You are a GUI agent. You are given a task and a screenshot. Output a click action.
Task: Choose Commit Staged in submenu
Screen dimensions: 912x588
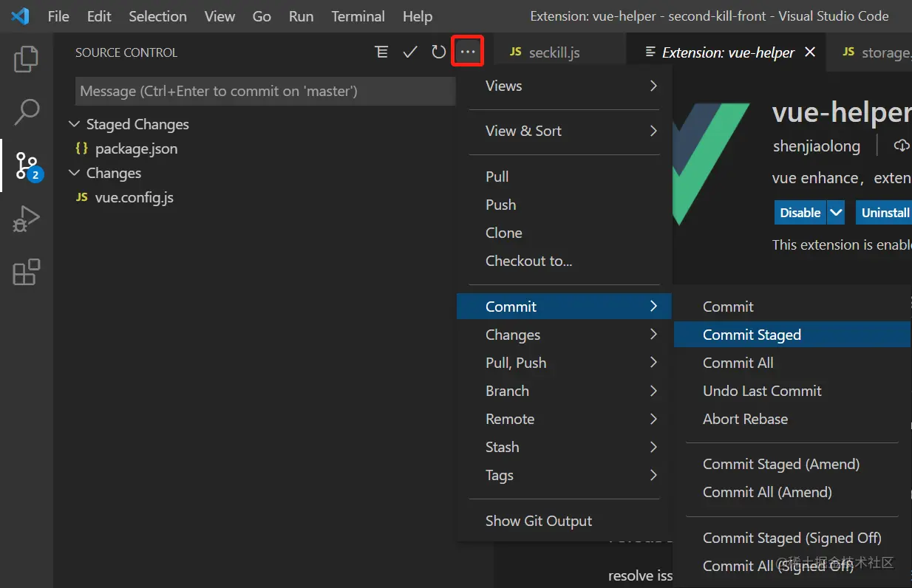coord(792,335)
